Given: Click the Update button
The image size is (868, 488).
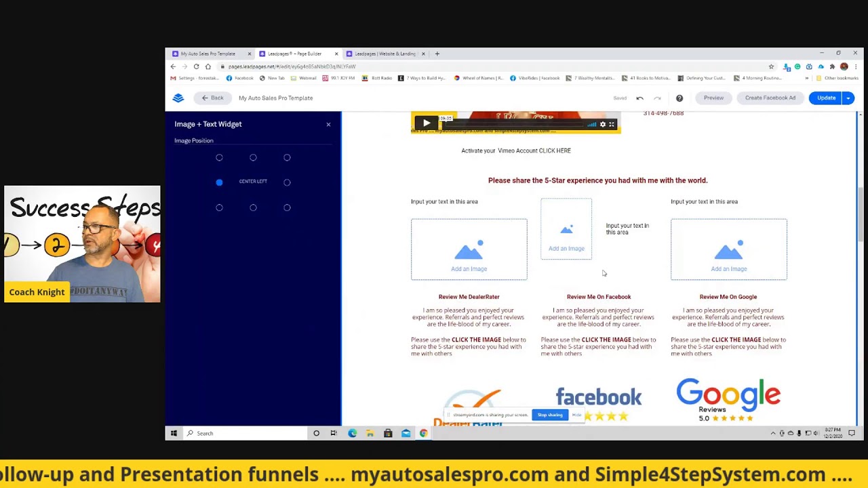Looking at the screenshot, I should click(x=826, y=98).
